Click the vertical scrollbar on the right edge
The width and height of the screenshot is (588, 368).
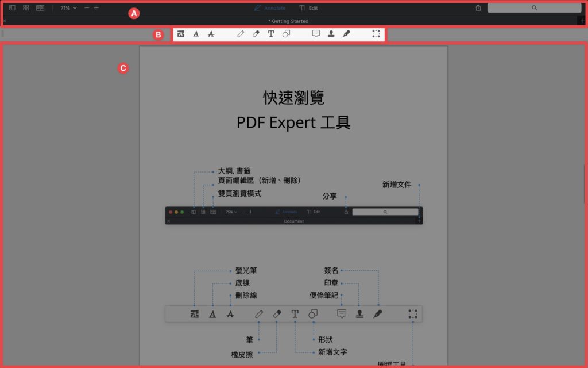click(x=584, y=183)
